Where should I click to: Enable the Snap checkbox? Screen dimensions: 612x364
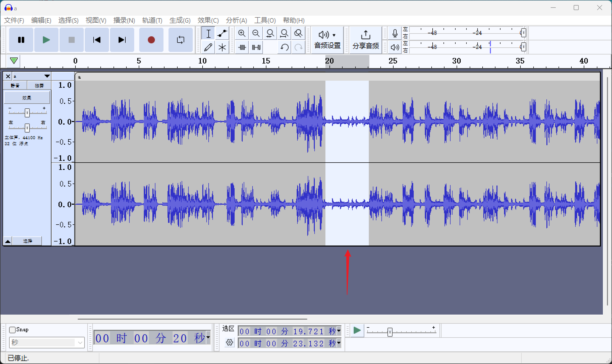point(12,330)
